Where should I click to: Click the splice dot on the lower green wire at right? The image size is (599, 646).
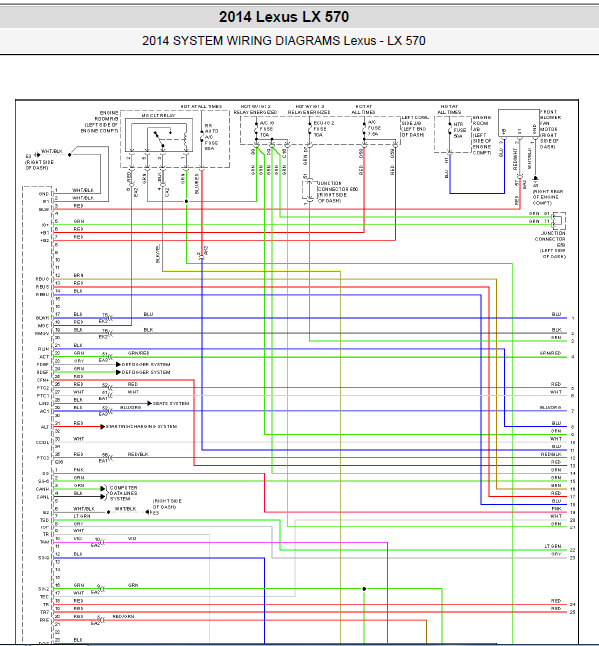tap(364, 589)
